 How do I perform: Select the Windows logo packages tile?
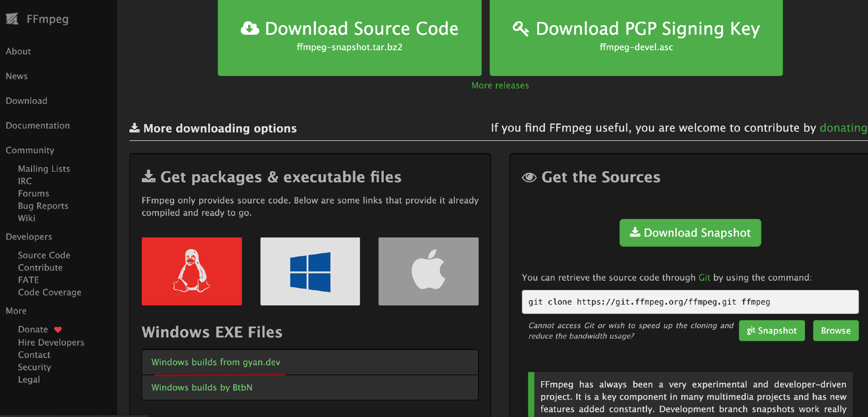(310, 271)
